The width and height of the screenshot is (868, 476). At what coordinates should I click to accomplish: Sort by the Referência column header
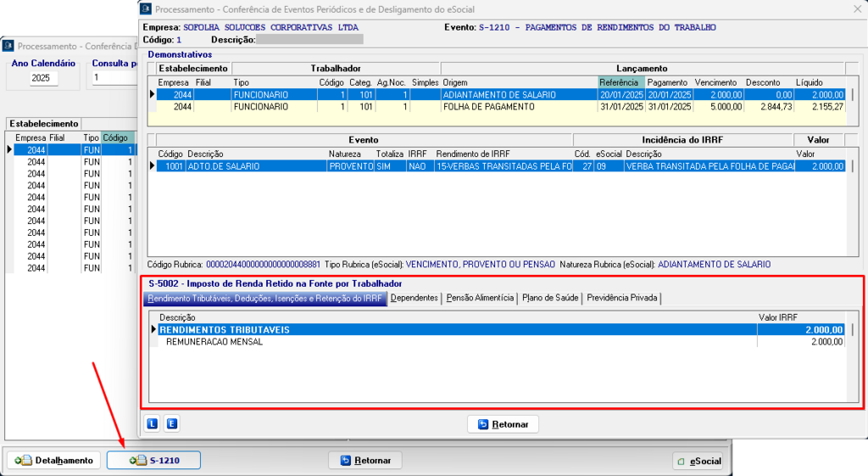tap(621, 82)
